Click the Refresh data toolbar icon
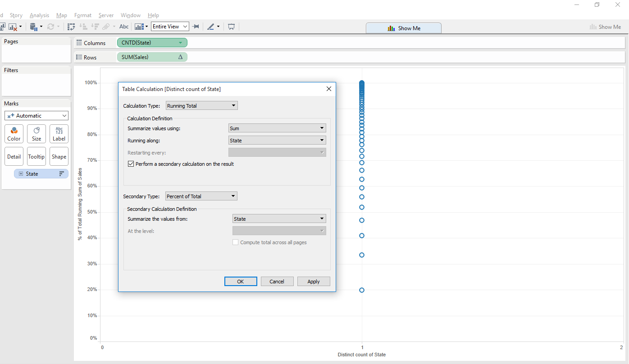Image resolution: width=629 pixels, height=364 pixels. [51, 27]
